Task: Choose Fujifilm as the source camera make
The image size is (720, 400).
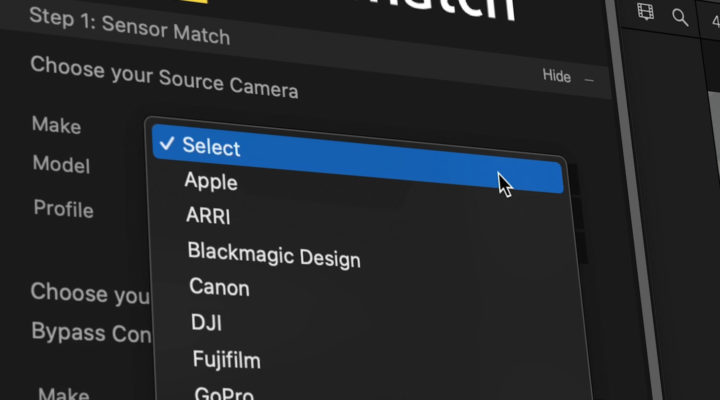Action: (226, 359)
